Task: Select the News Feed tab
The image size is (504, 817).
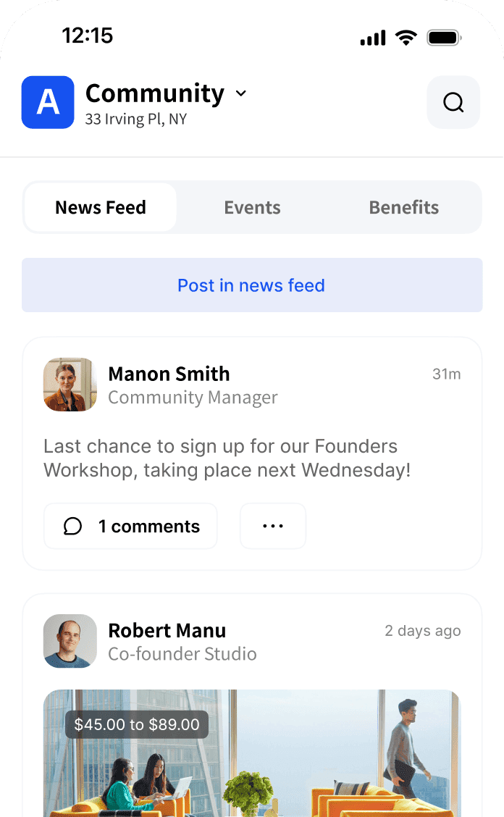Action: 100,207
